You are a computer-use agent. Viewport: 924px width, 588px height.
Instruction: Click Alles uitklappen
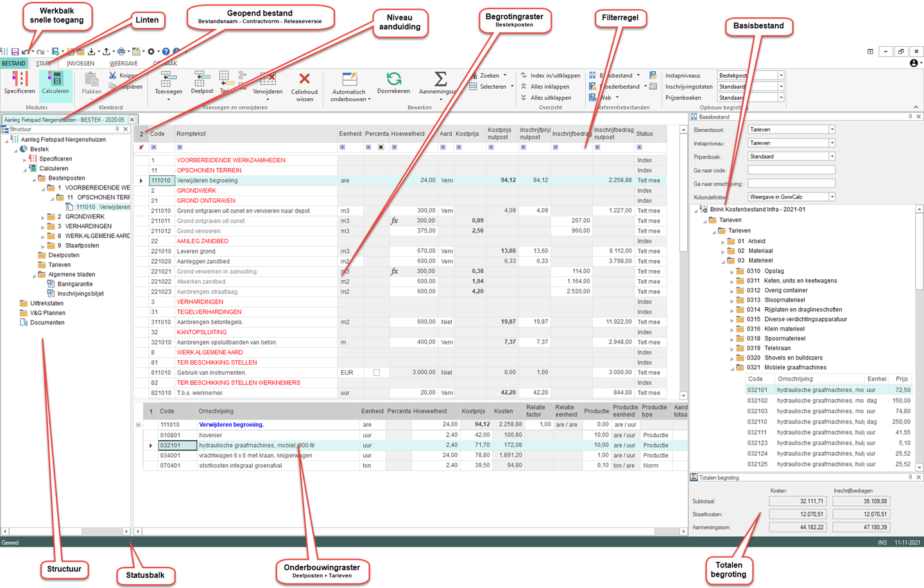click(545, 98)
